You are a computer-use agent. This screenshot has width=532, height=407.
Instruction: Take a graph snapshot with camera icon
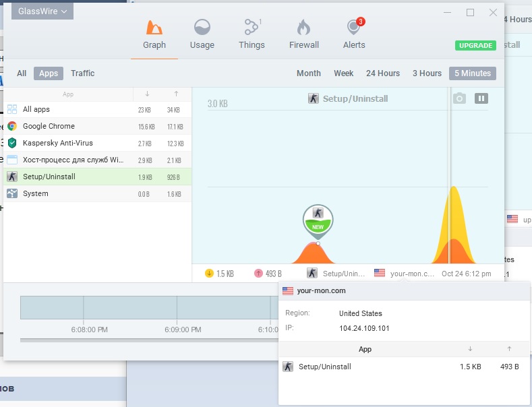[x=459, y=98]
